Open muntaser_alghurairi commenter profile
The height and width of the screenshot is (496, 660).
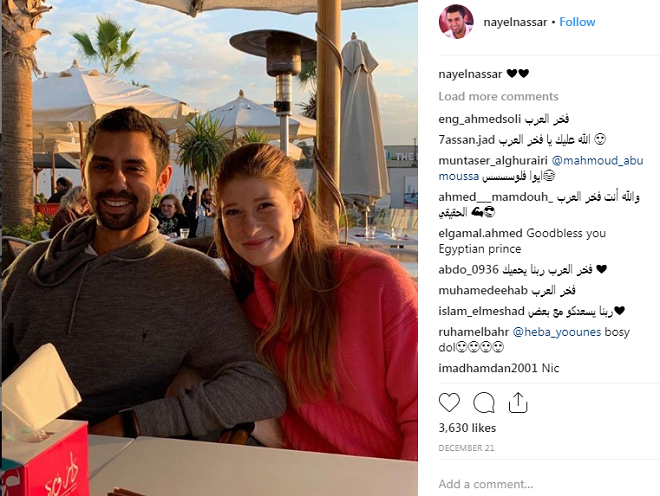coord(493,160)
